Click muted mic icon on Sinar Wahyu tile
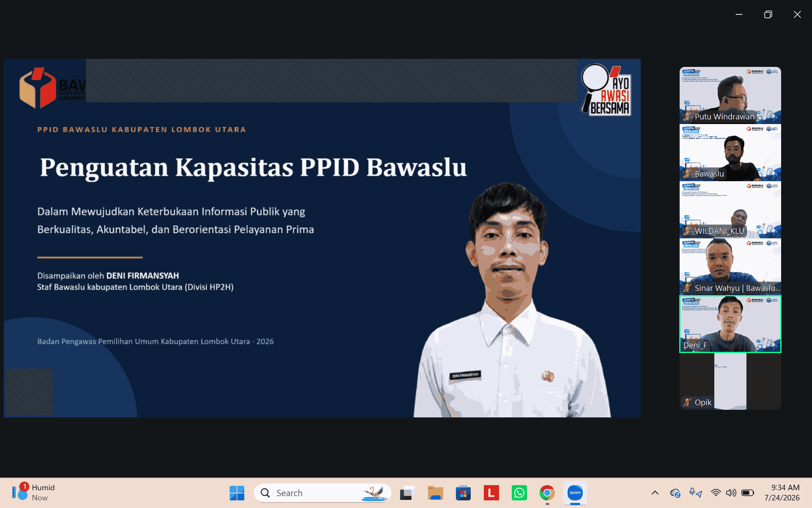The height and width of the screenshot is (508, 812). coord(687,288)
